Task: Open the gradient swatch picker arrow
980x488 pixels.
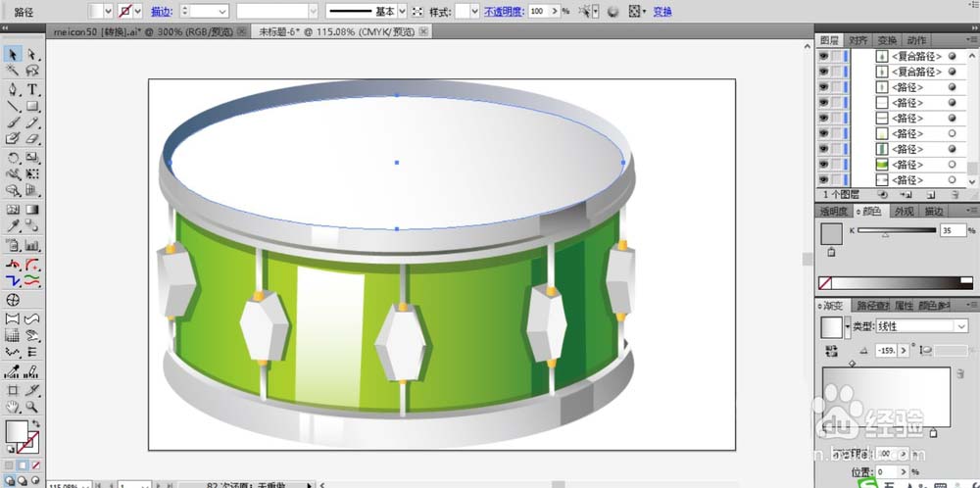Action: [x=848, y=326]
